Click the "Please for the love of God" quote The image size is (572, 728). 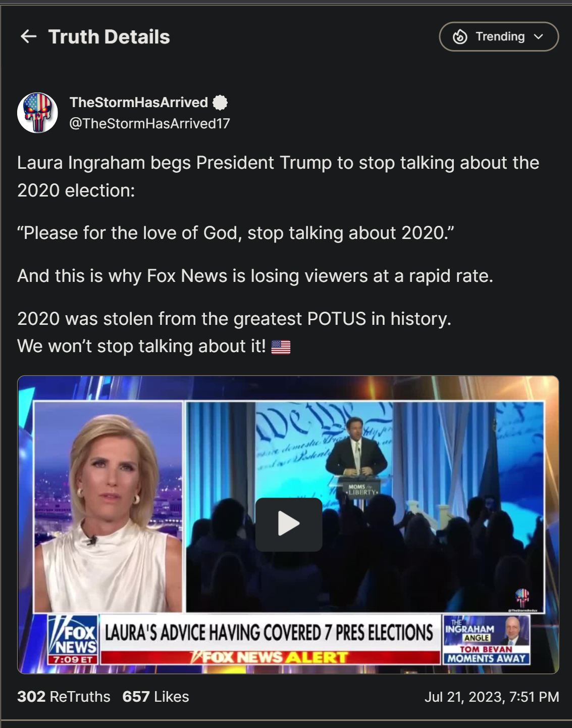tap(236, 233)
